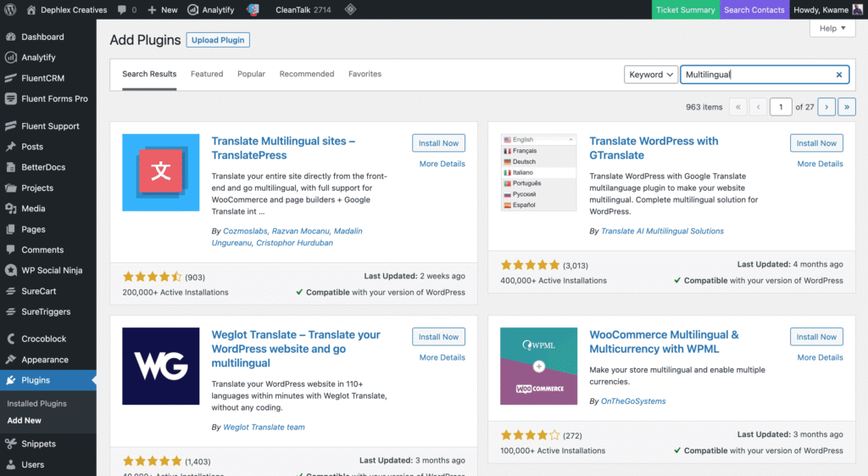Go to the next results page

[826, 107]
